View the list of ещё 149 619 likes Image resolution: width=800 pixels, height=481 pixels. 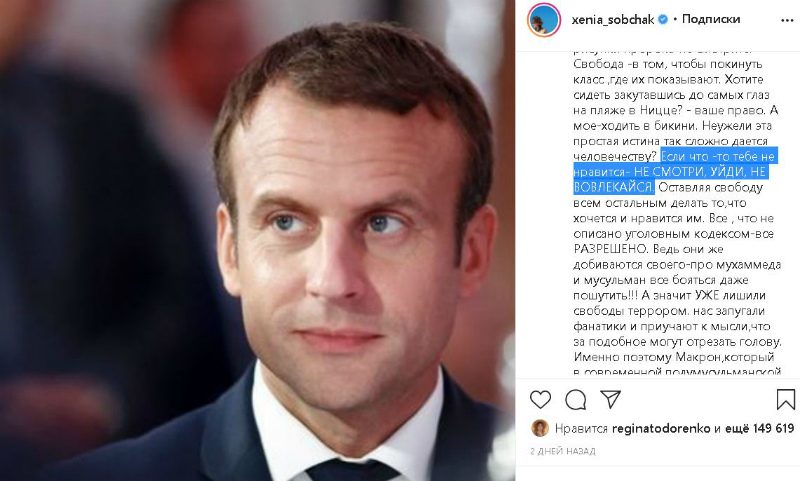[x=759, y=428]
